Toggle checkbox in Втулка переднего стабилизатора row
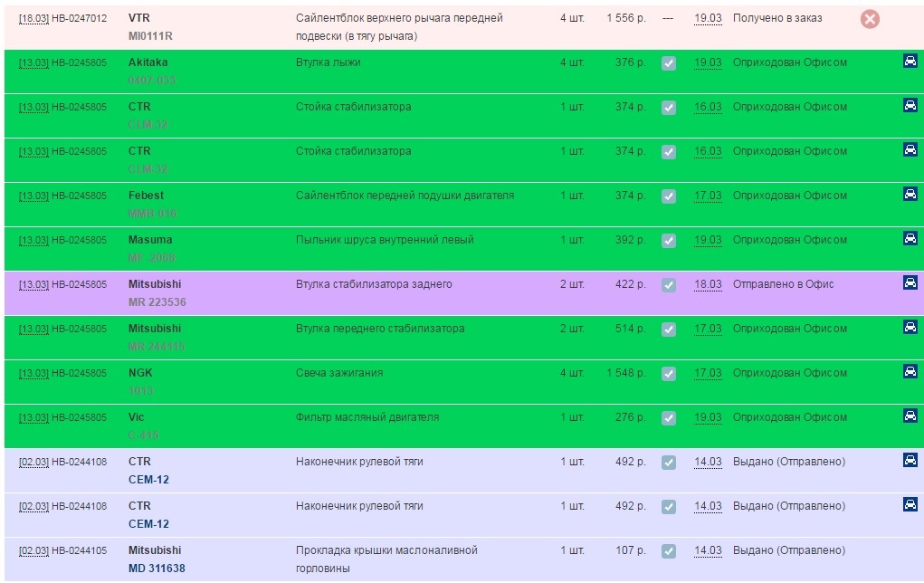The width and height of the screenshot is (924, 583). [668, 330]
